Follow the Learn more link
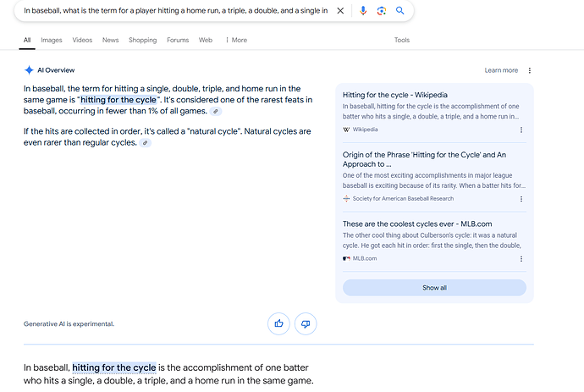The width and height of the screenshot is (584, 392). tap(501, 70)
